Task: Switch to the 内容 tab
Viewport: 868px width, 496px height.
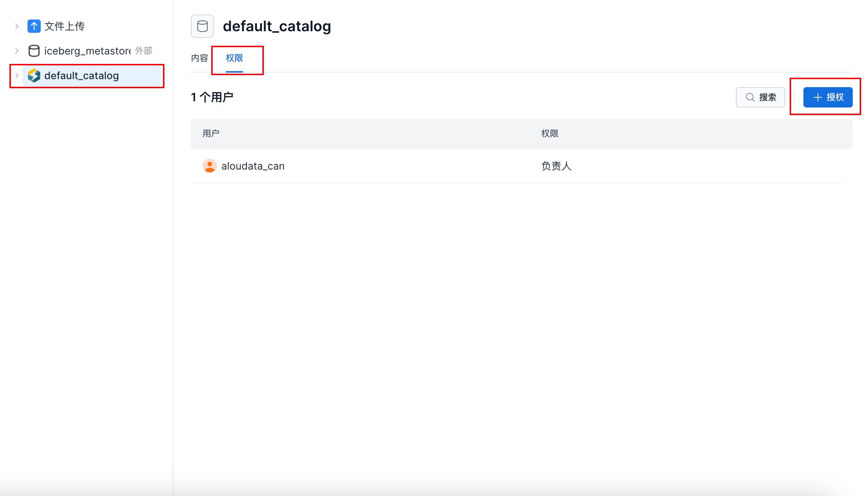Action: (199, 58)
